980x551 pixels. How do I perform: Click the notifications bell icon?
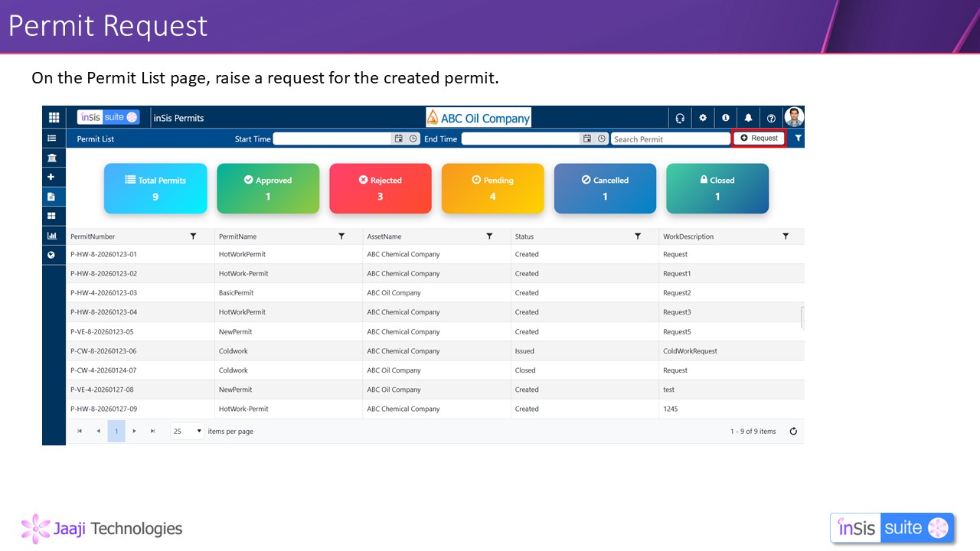click(748, 118)
